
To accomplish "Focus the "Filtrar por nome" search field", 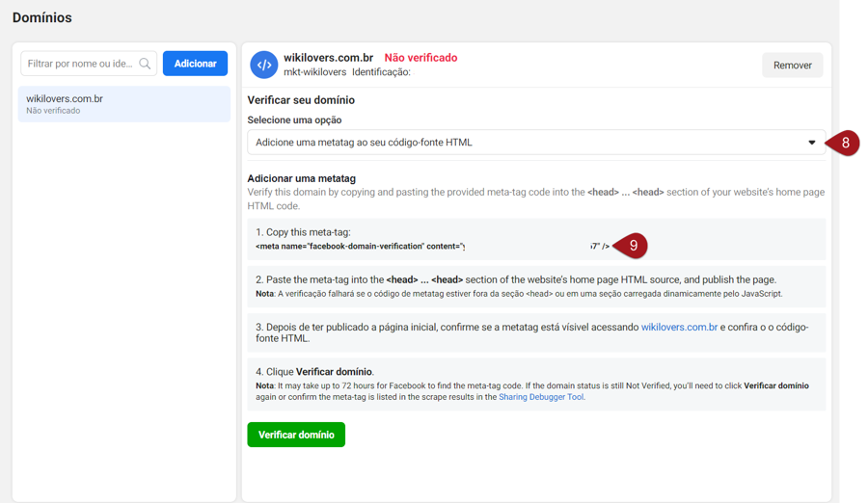I will coord(82,64).
